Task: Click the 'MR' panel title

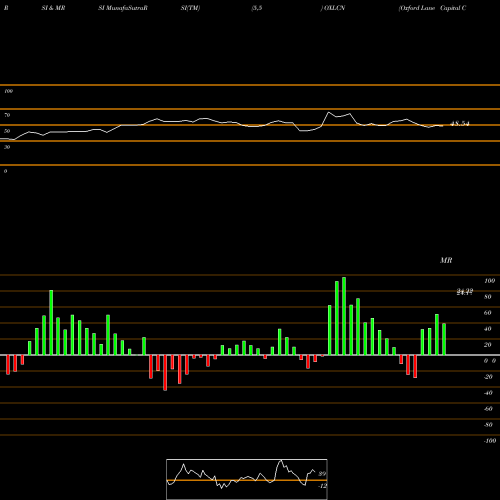Action: click(446, 260)
